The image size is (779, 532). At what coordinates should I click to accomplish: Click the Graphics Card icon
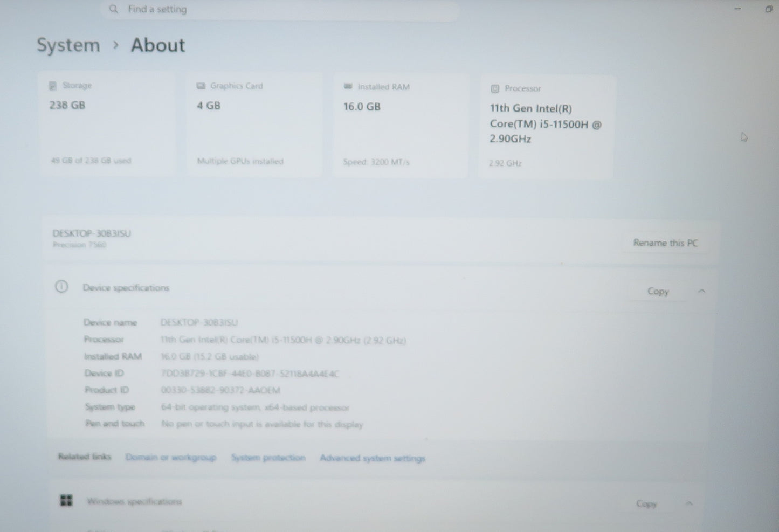201,86
